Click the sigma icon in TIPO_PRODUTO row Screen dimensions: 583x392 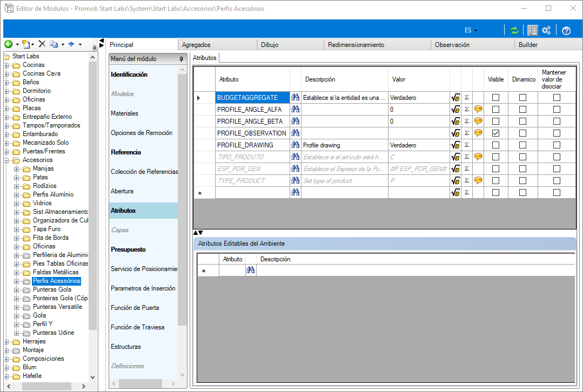pos(467,157)
